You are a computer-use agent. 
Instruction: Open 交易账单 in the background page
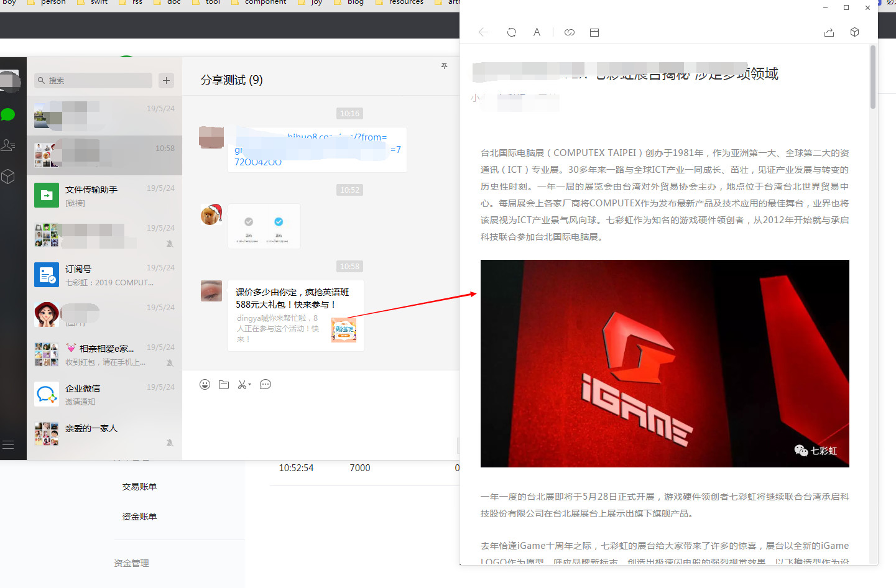[x=139, y=487]
